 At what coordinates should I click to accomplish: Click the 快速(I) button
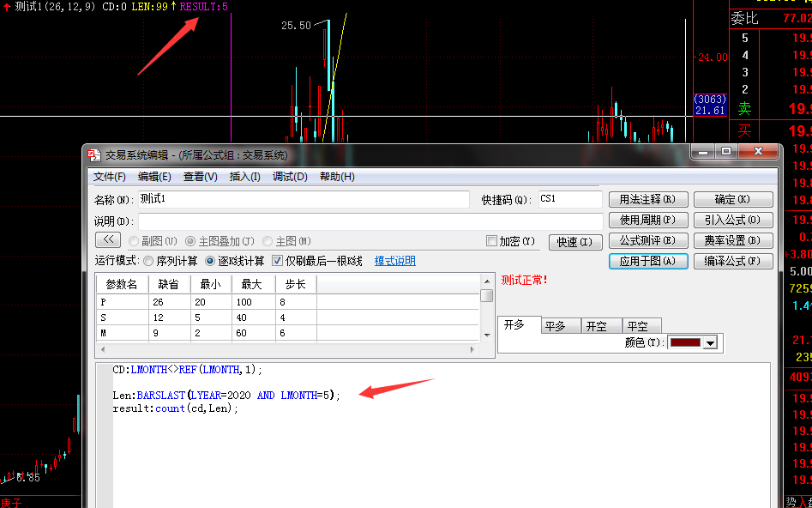coord(574,242)
